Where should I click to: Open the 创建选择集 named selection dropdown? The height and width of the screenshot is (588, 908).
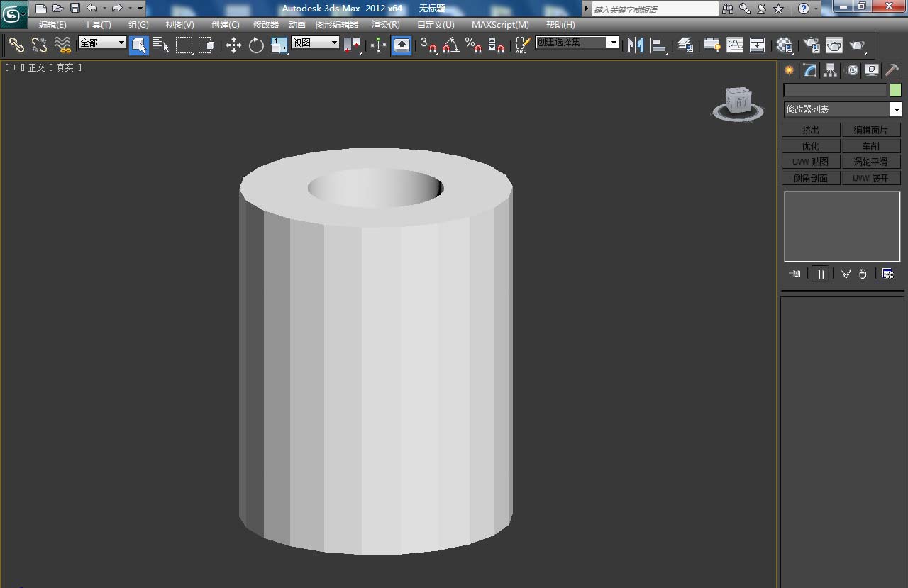pos(614,43)
